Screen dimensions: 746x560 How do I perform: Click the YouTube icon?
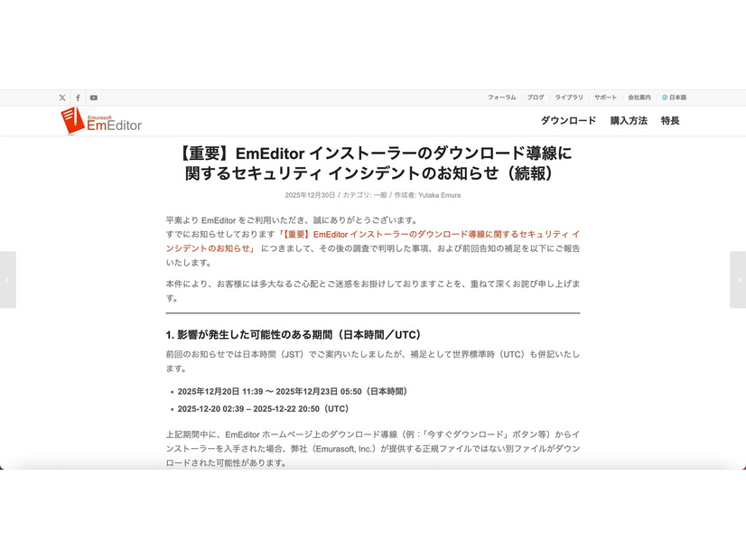pos(94,97)
